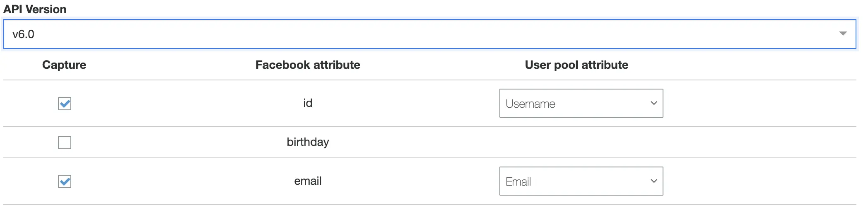
Task: Click the id Facebook attribute label
Action: (x=308, y=103)
